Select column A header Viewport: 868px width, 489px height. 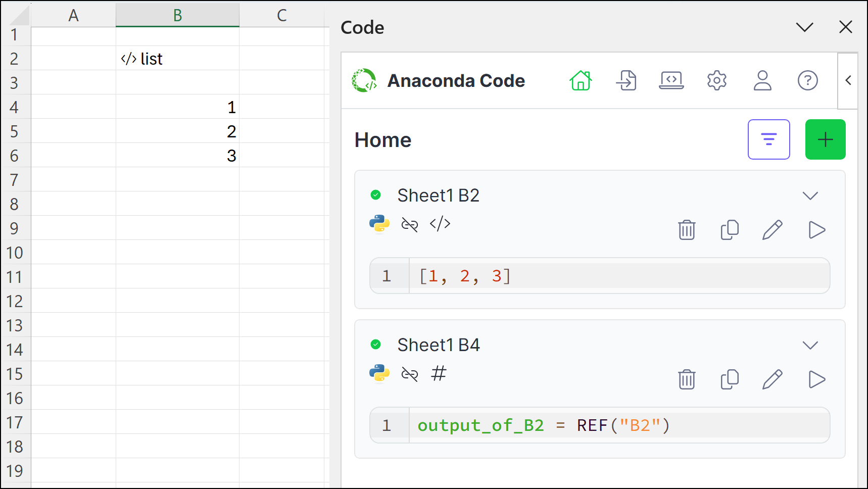tap(73, 15)
